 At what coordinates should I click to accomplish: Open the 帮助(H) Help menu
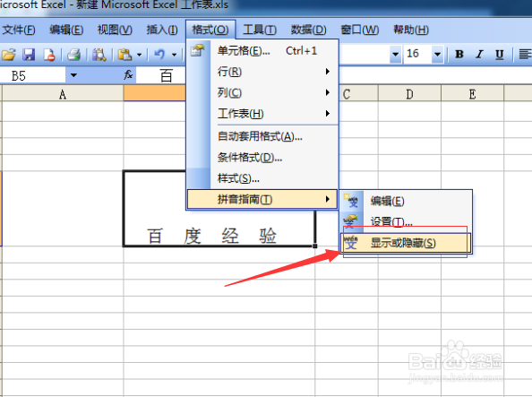tap(411, 30)
